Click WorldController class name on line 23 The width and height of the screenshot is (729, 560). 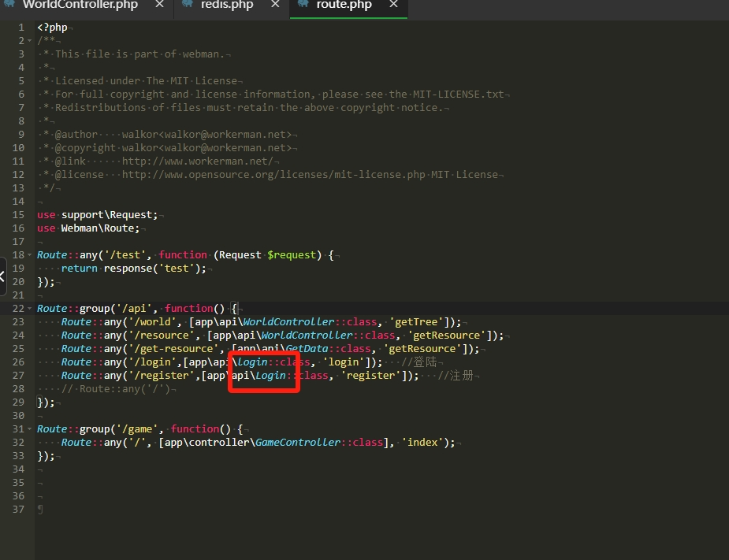pos(288,322)
